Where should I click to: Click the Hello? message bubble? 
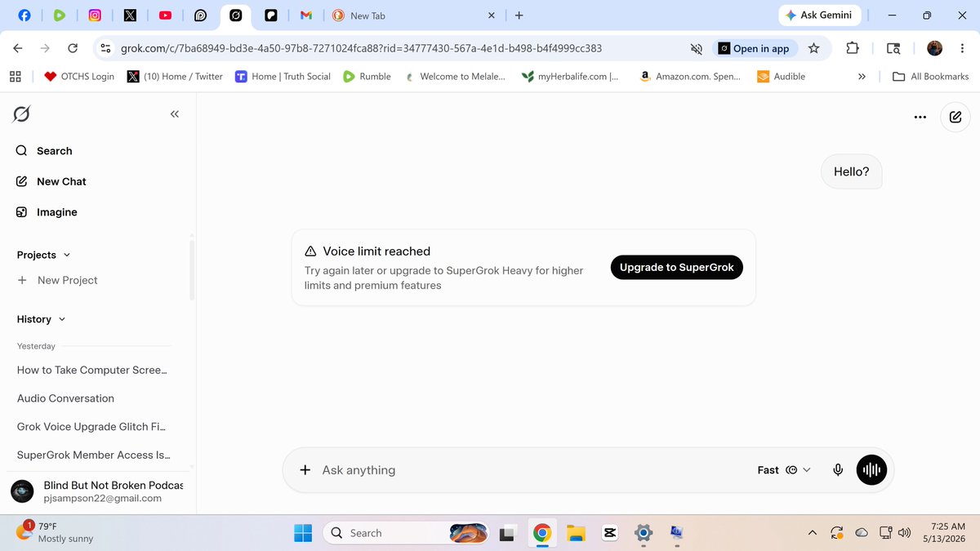851,171
